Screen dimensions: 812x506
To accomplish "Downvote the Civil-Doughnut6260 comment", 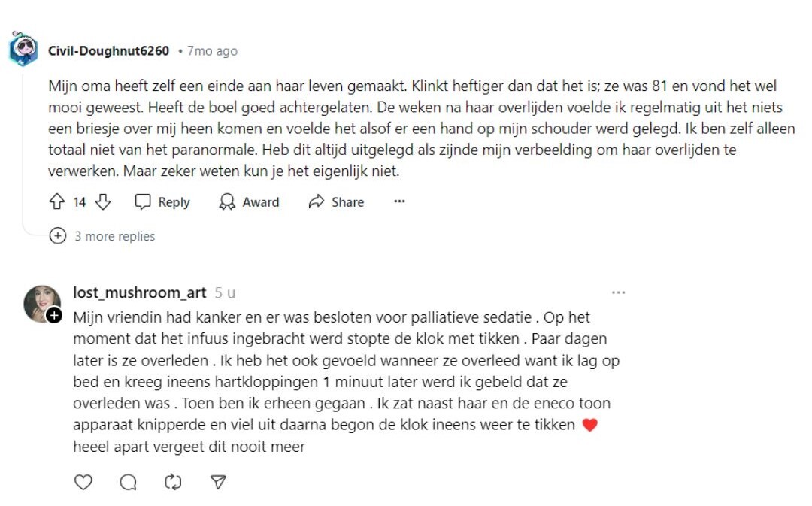I will click(x=104, y=201).
